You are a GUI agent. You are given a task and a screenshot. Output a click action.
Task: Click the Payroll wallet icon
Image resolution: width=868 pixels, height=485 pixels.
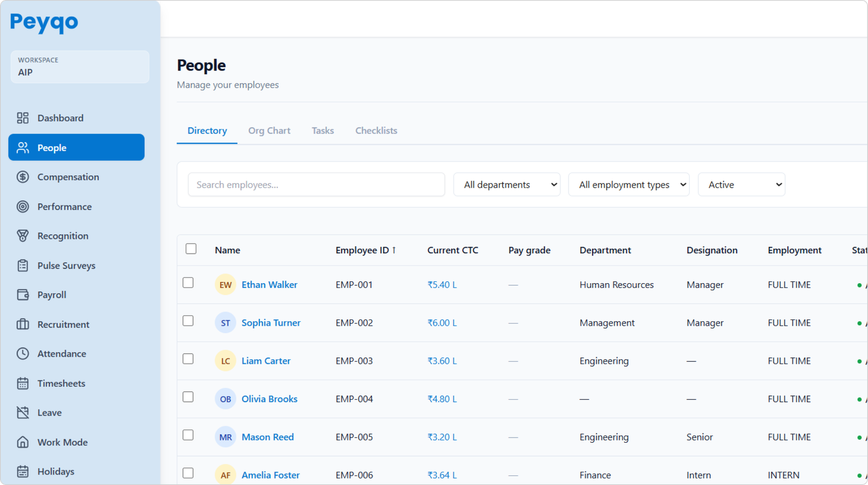point(23,295)
